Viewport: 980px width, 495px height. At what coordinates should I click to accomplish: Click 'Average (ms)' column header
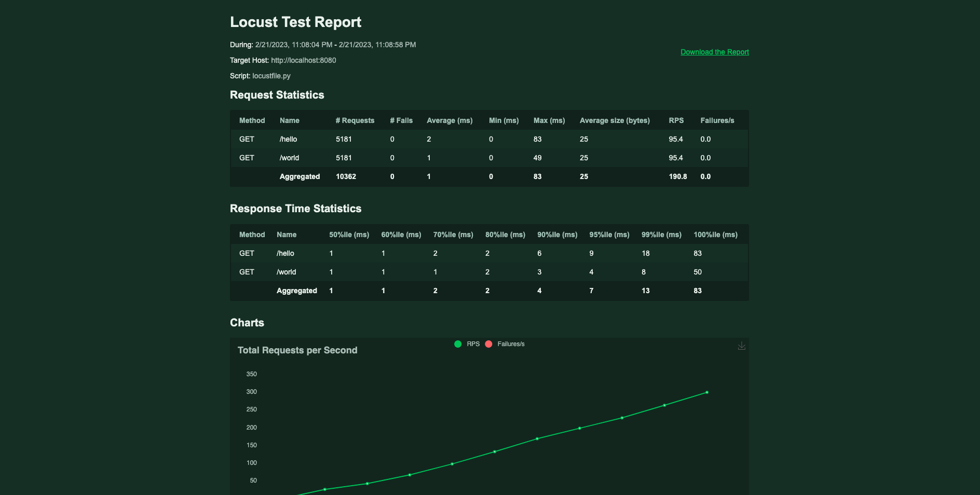pyautogui.click(x=450, y=120)
